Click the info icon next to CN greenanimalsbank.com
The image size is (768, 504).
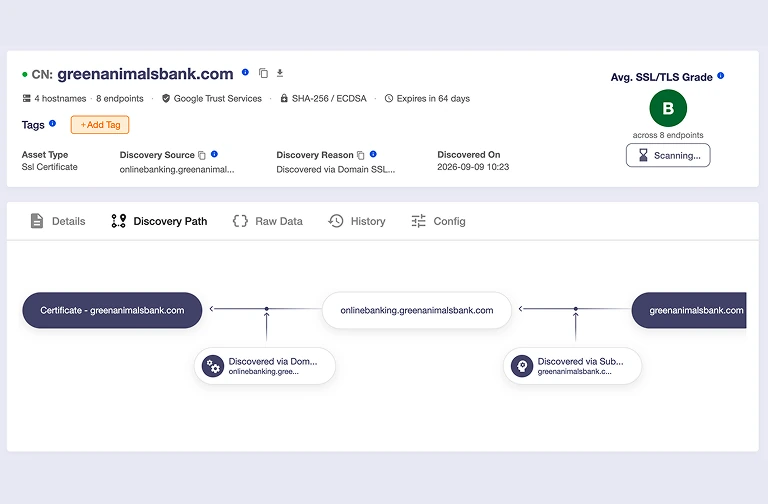245,72
